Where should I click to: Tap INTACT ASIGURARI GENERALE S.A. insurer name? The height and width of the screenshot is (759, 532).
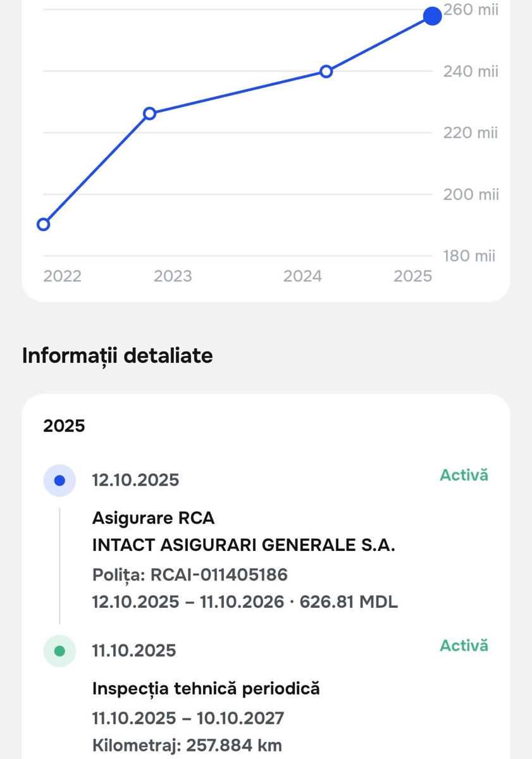[x=244, y=545]
